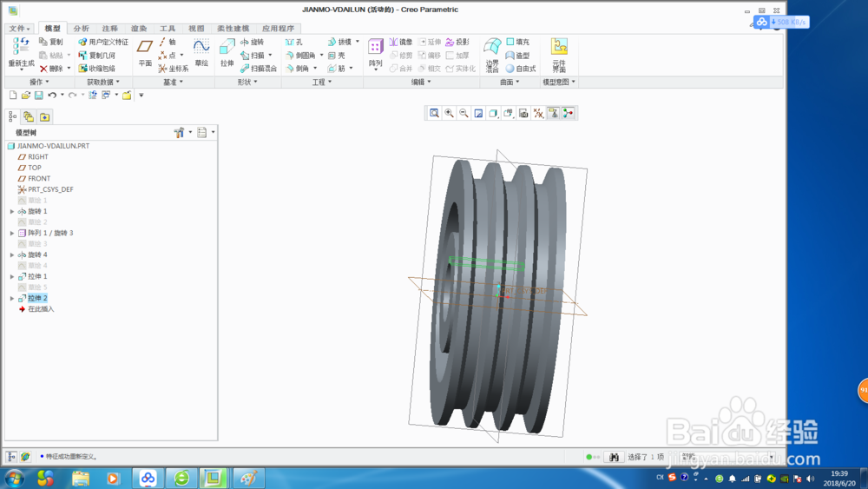The height and width of the screenshot is (489, 868).
Task: Click the Refit view icon
Action: click(435, 113)
